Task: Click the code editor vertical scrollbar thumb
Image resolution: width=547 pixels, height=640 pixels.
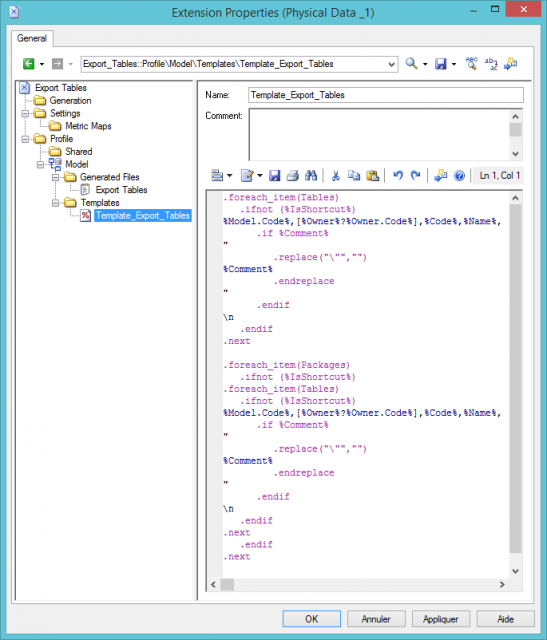Action: 515,378
